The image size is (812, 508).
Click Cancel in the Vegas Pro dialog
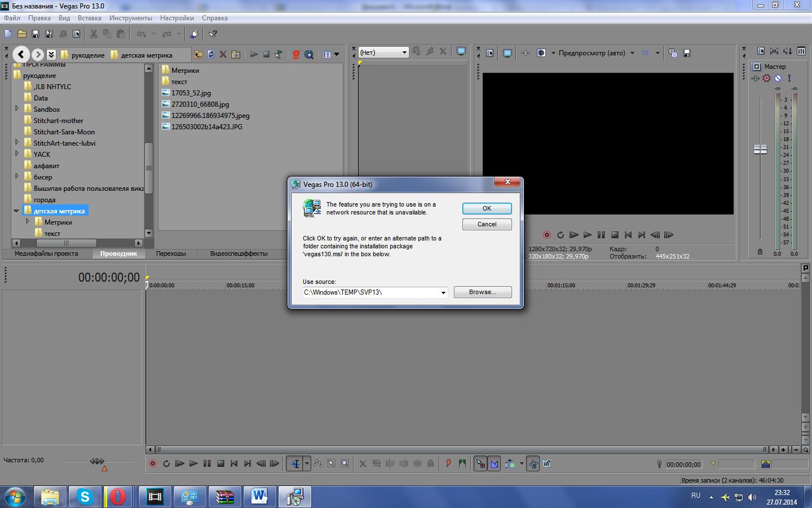[x=487, y=224]
